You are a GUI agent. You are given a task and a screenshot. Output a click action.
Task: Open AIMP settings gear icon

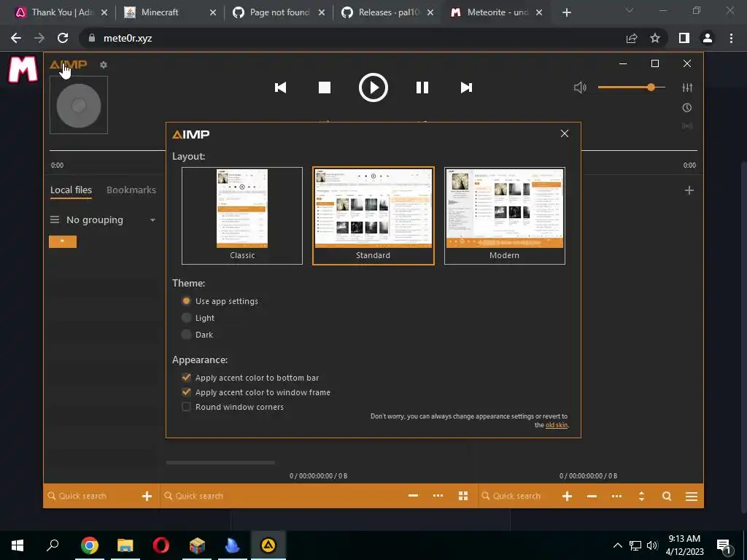(x=104, y=65)
